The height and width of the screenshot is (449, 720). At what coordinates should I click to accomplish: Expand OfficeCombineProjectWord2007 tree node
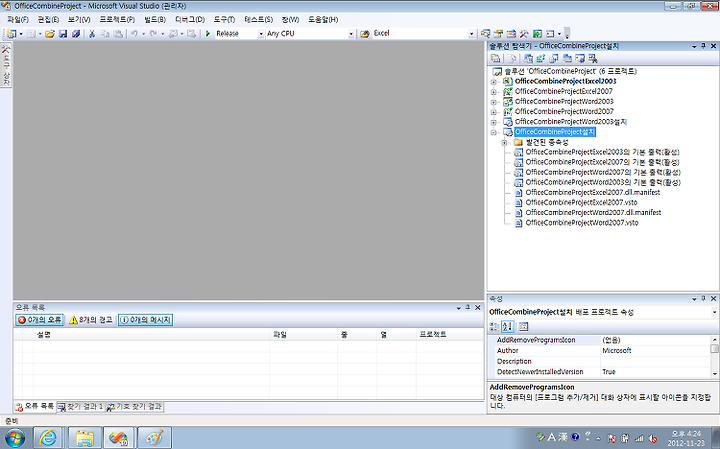494,112
